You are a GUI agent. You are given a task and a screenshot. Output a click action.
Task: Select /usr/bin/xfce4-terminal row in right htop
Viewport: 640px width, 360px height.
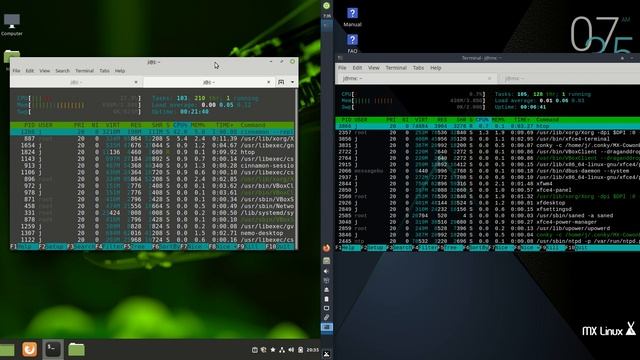(x=487, y=139)
